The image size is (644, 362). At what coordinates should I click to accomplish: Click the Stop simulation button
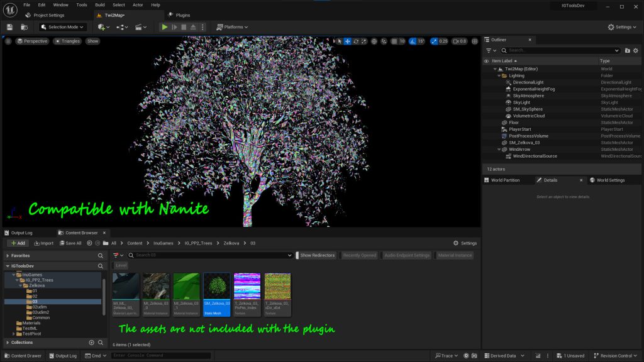point(184,27)
